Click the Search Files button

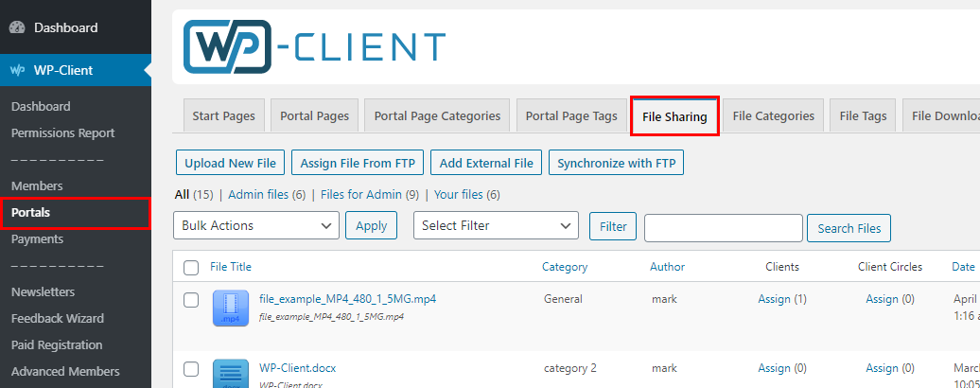pos(849,228)
